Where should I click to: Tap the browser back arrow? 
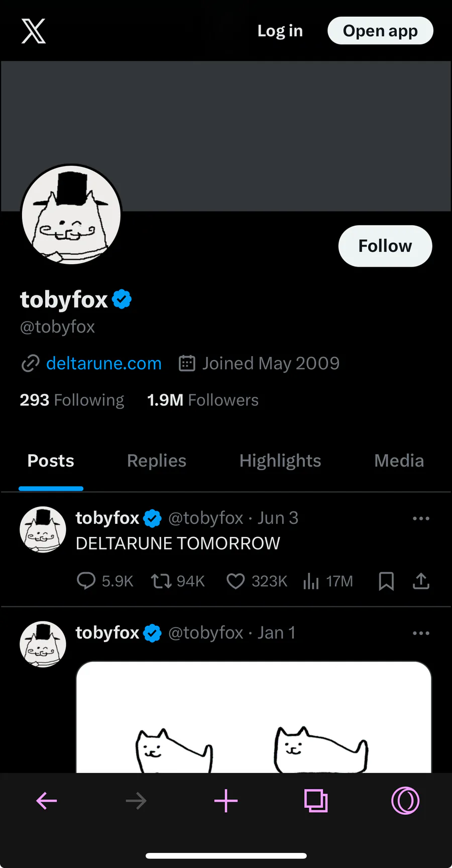(47, 801)
